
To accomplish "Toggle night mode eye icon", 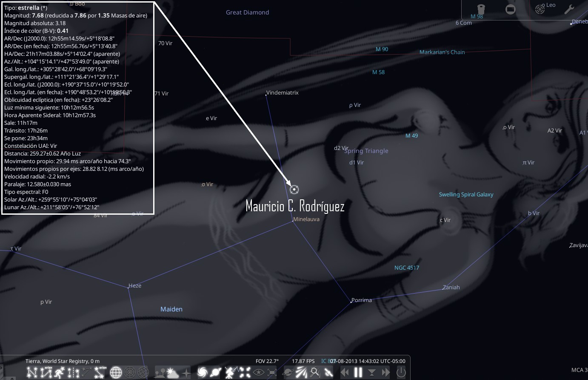I will click(259, 373).
